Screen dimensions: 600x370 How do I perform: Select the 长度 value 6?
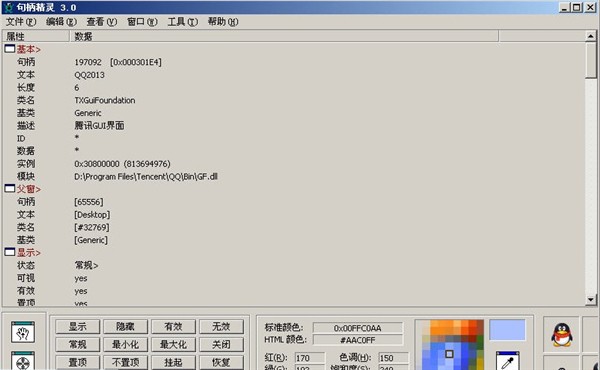77,88
